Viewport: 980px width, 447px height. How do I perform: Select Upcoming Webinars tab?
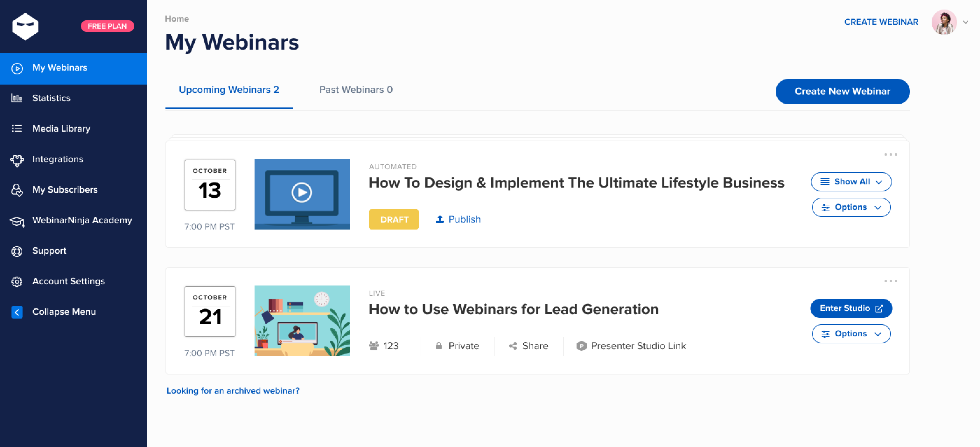pos(229,90)
